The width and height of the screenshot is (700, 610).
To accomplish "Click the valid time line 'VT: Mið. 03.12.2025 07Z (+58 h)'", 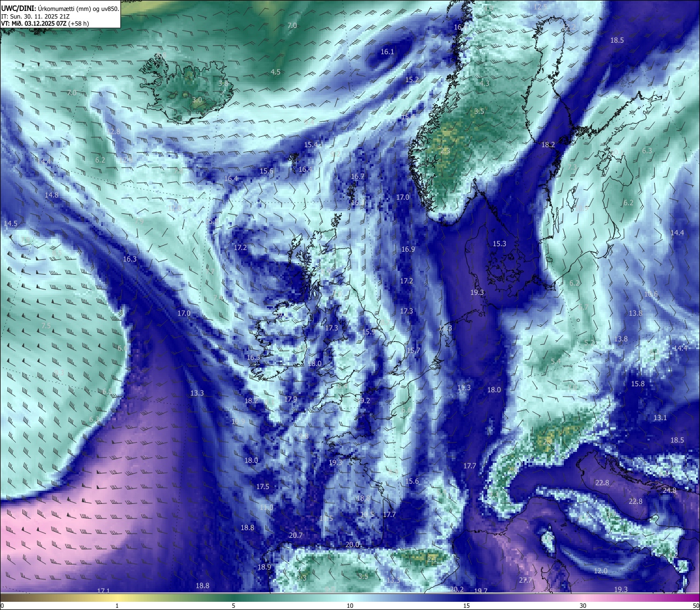I will point(45,24).
